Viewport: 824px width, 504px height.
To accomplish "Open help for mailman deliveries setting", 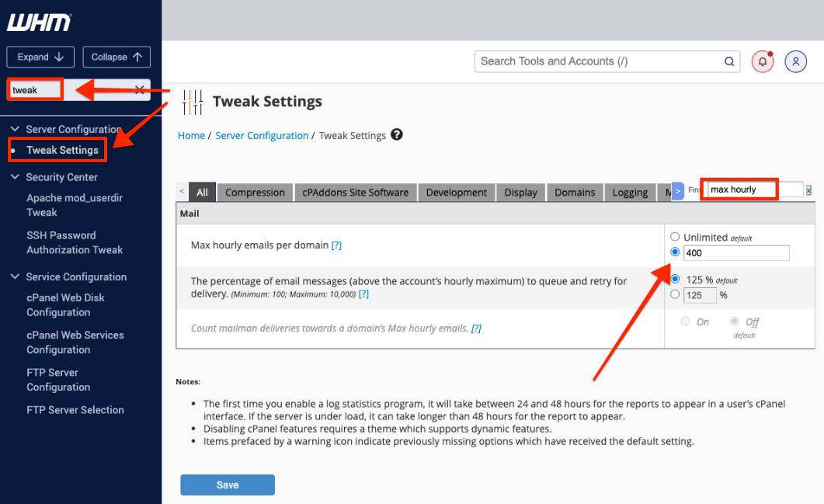I will [x=476, y=328].
